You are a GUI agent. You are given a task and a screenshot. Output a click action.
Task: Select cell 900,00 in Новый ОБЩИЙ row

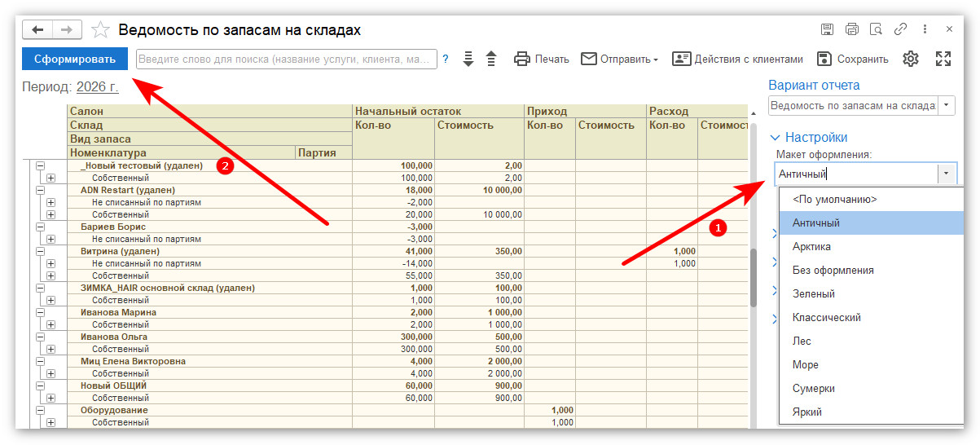click(480, 386)
